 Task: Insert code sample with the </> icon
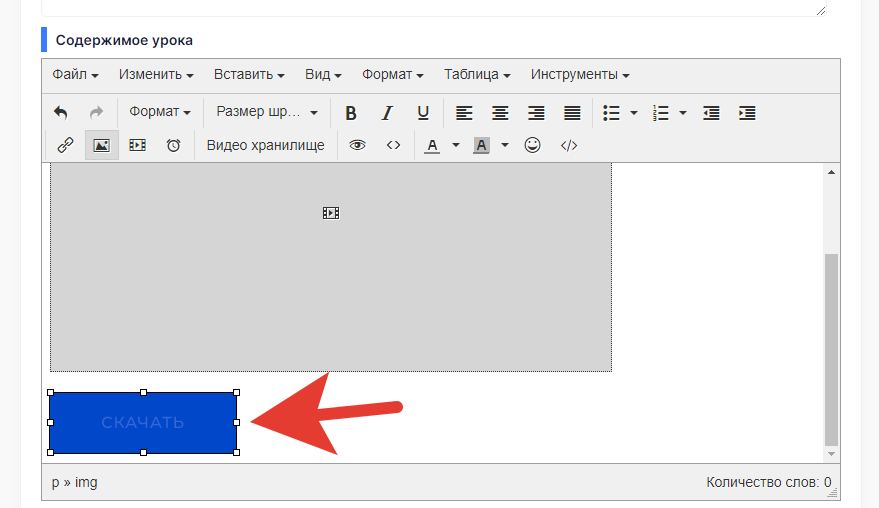tap(568, 145)
